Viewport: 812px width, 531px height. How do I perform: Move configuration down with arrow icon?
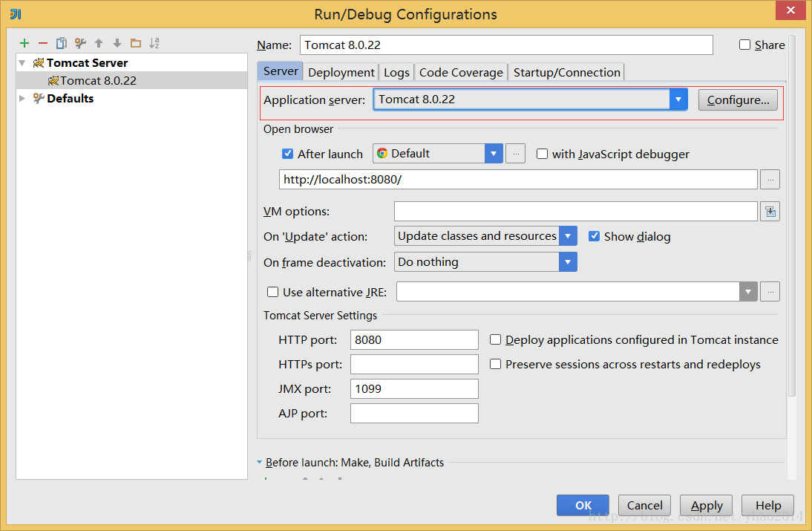[x=117, y=43]
